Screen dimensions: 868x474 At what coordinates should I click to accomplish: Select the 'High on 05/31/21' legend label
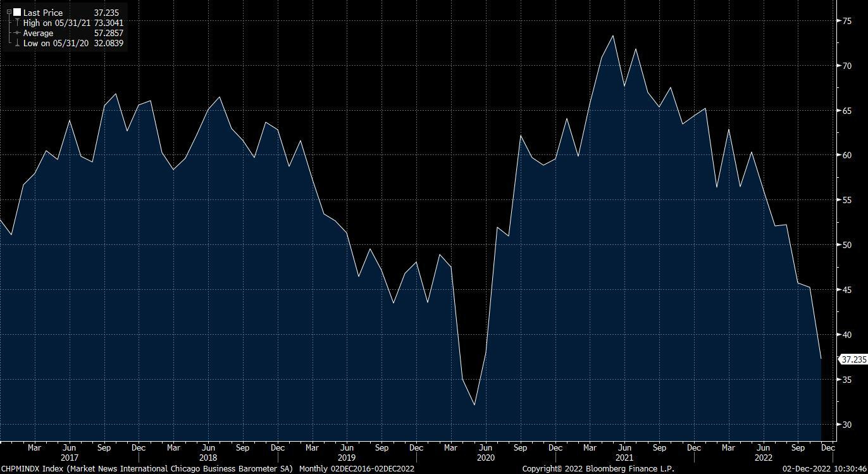click(x=56, y=23)
